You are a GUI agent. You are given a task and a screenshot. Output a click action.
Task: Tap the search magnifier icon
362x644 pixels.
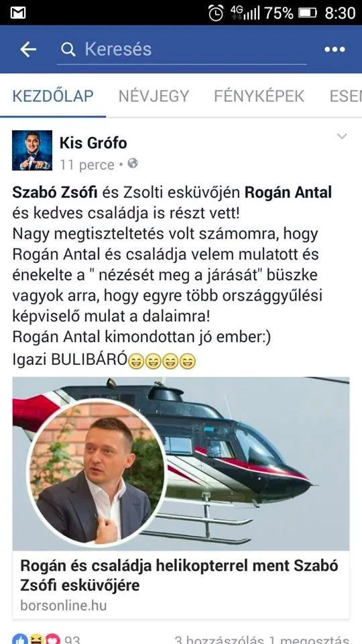coord(68,50)
